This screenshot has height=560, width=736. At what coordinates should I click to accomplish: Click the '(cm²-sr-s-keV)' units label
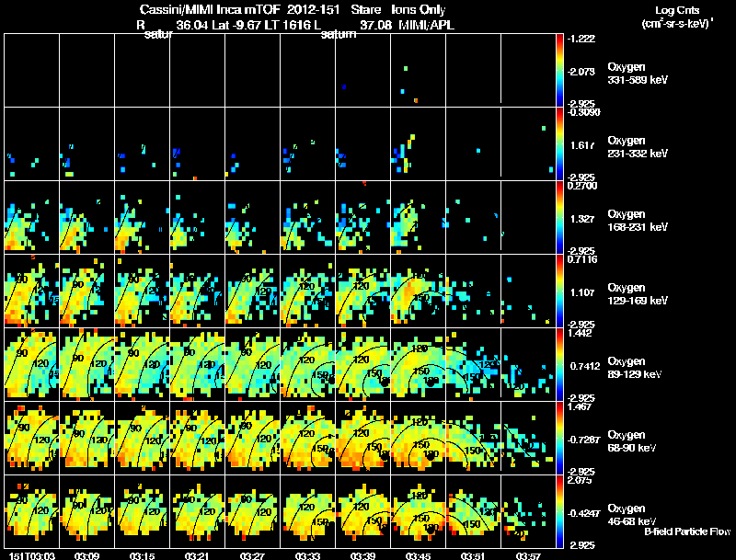click(677, 24)
